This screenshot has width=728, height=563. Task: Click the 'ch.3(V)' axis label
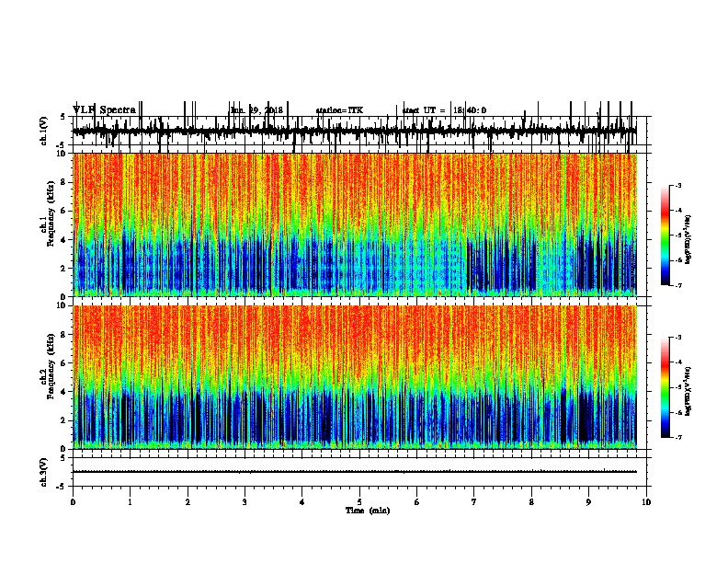point(44,472)
